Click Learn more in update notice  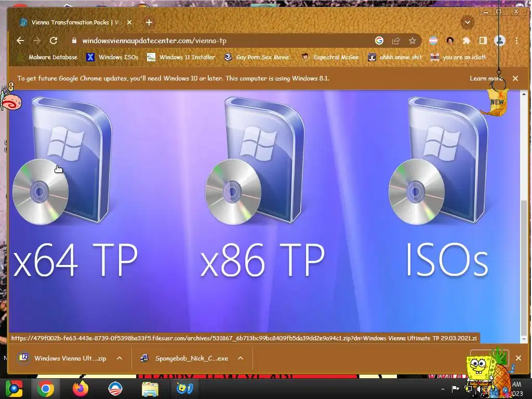pyautogui.click(x=486, y=78)
